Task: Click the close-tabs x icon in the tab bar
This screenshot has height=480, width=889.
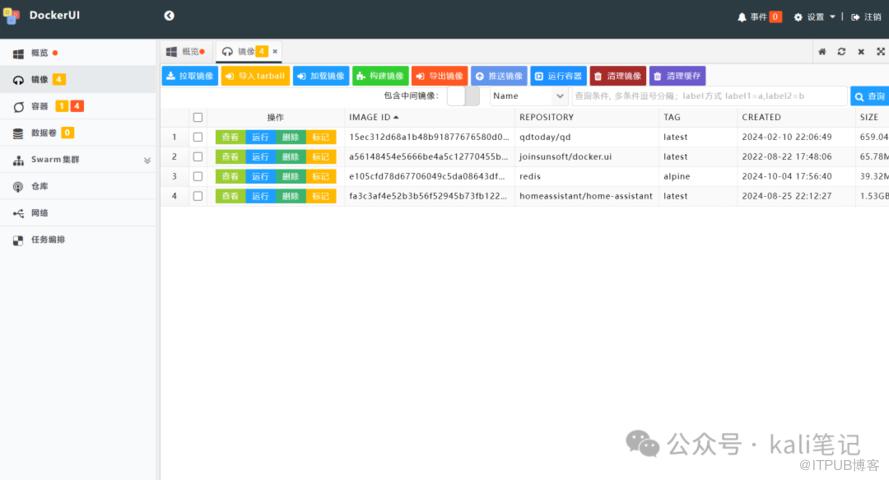Action: [x=861, y=52]
